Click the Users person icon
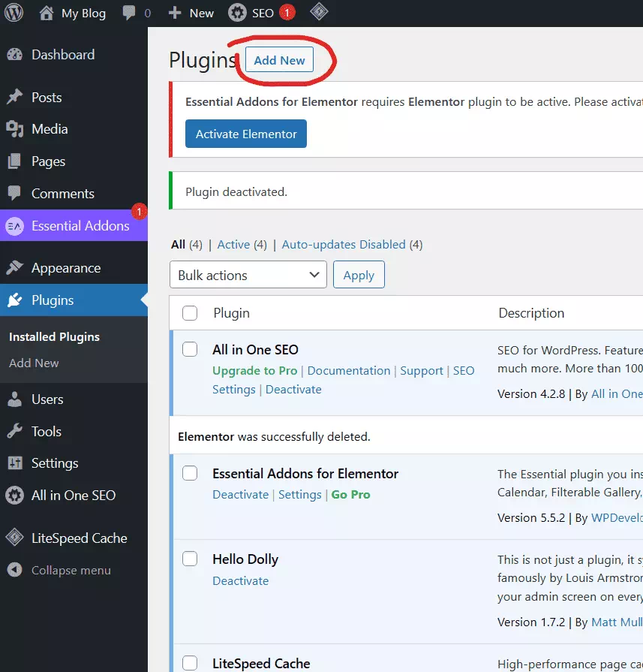The width and height of the screenshot is (643, 672). tap(14, 399)
